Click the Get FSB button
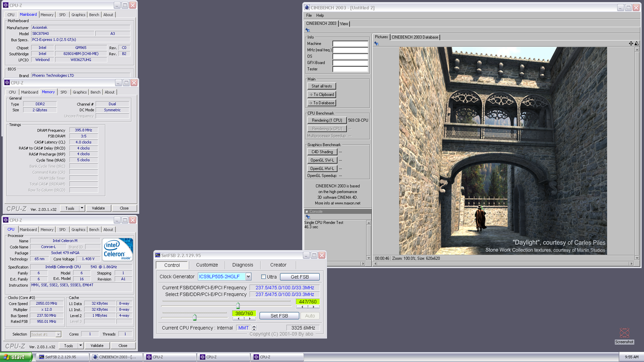 (300, 277)
